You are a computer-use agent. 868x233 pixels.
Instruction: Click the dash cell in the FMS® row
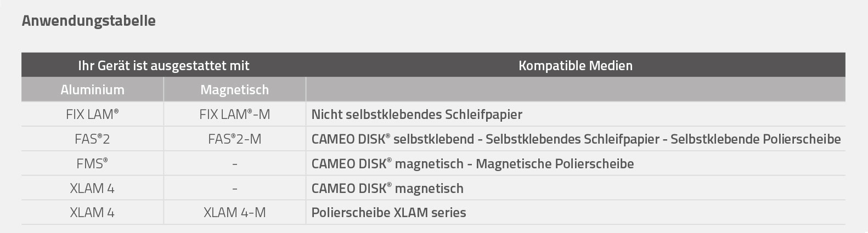[x=234, y=163]
